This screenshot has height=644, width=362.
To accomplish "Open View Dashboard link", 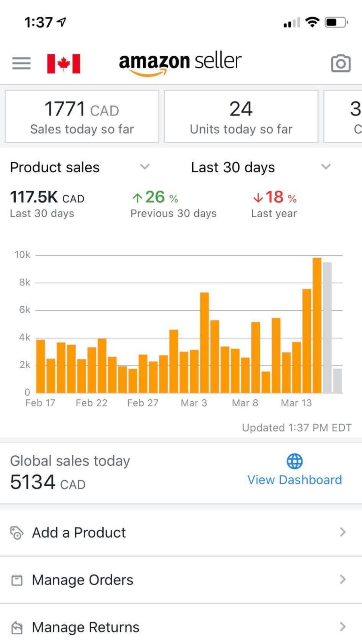I will coord(294,480).
